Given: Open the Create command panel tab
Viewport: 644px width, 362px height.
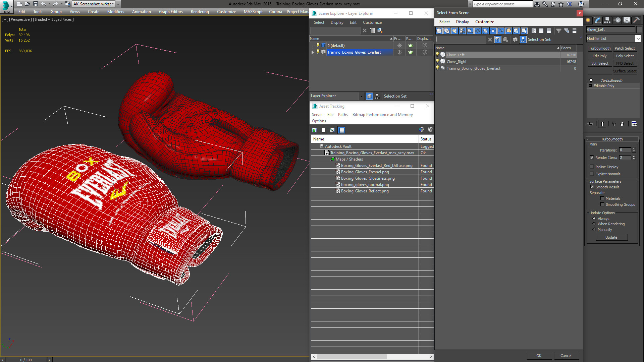Looking at the screenshot, I should click(588, 20).
